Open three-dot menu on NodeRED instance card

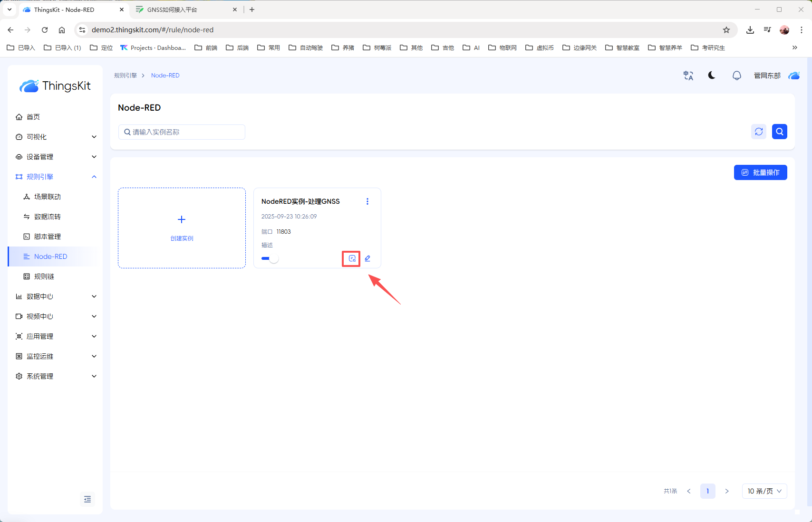(x=367, y=201)
